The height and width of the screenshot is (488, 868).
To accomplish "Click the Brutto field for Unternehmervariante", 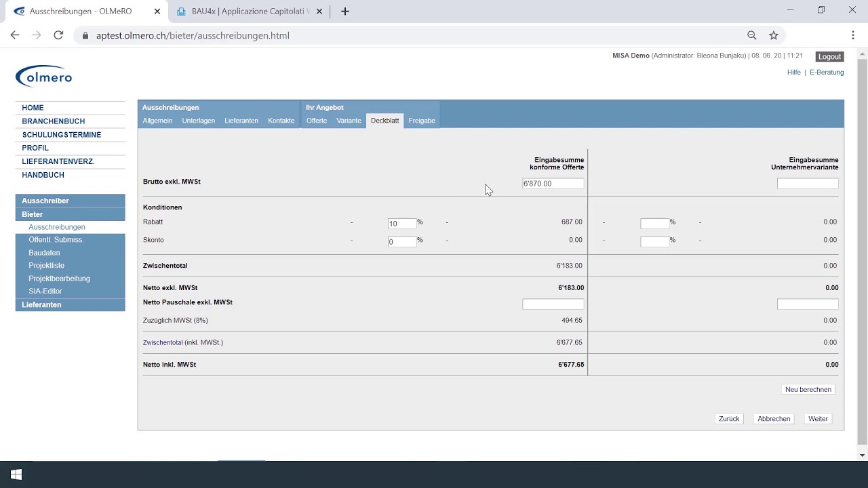I will point(808,184).
